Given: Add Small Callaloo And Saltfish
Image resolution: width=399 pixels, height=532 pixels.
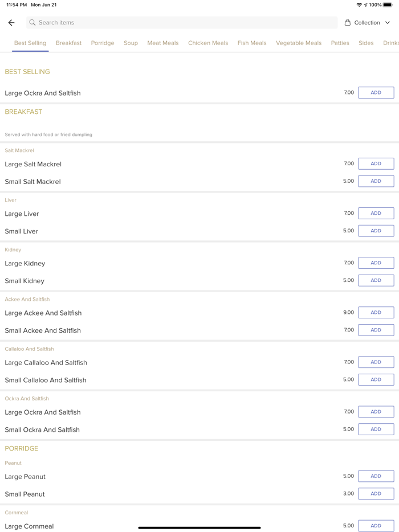Looking at the screenshot, I should 376,379.
